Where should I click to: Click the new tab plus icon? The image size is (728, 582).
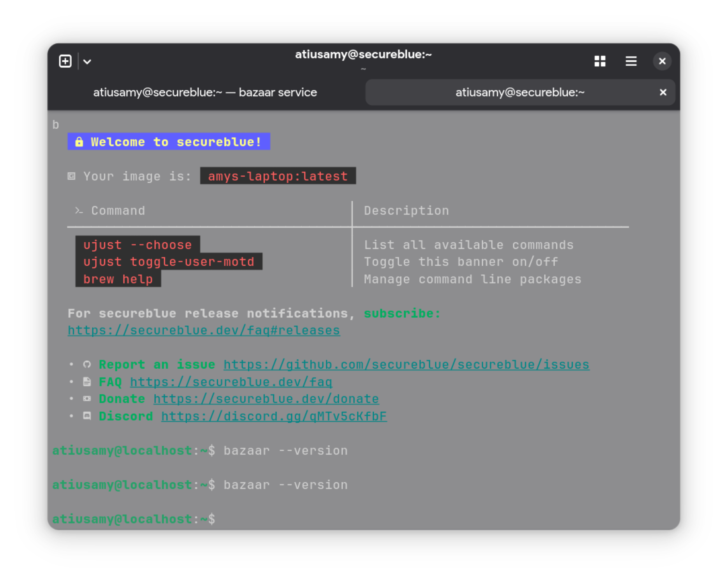65,61
